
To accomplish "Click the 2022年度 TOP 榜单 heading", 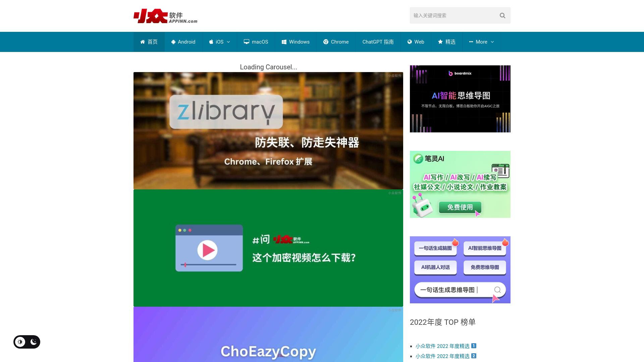I will (x=443, y=322).
